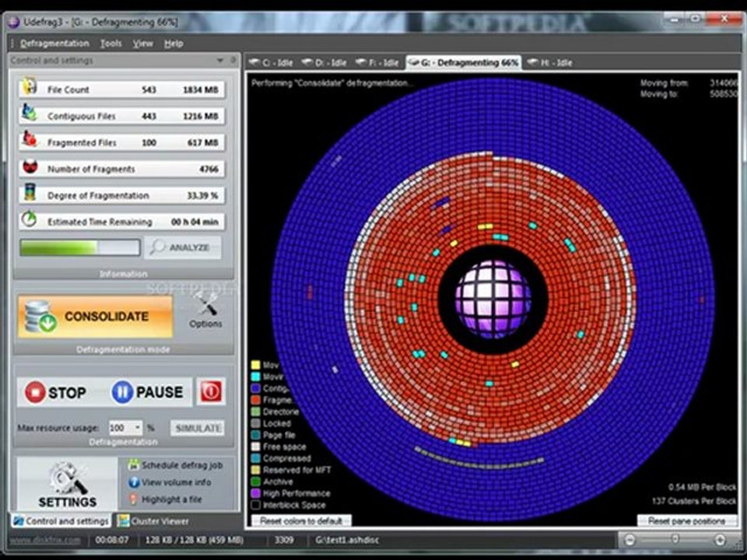Click the G:\test1.ashdisc status bar path
This screenshot has height=560, width=747.
(347, 541)
